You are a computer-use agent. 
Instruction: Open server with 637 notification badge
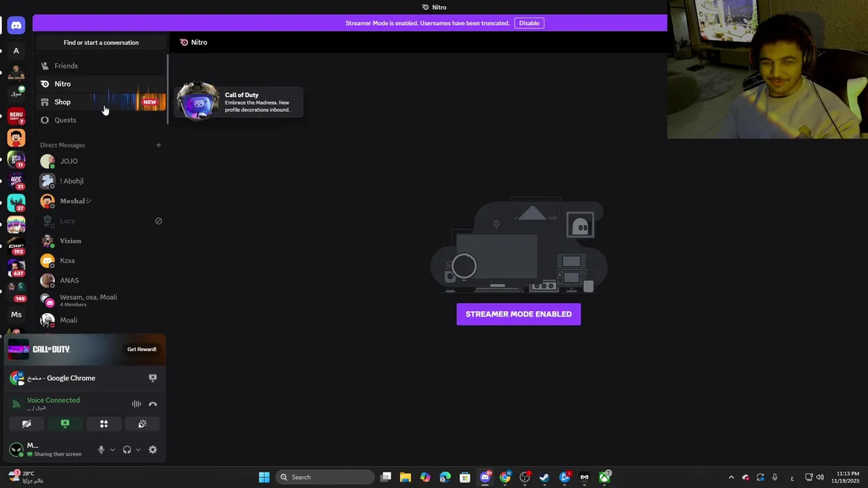[x=16, y=268]
